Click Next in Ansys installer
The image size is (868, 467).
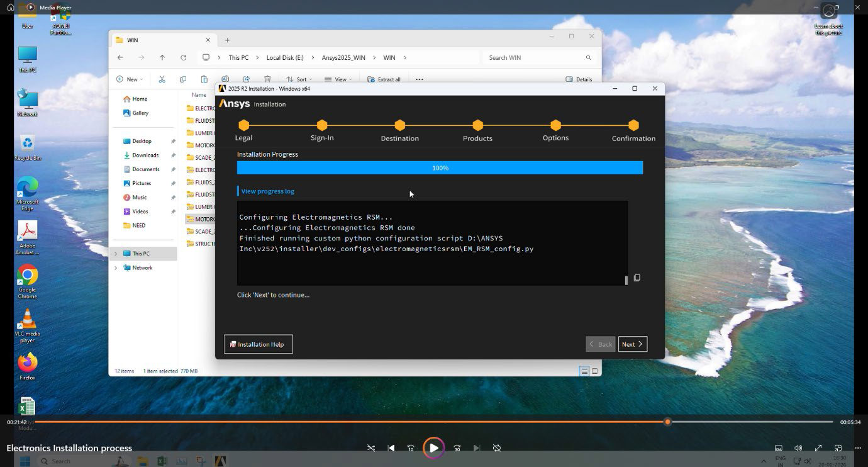tap(632, 344)
